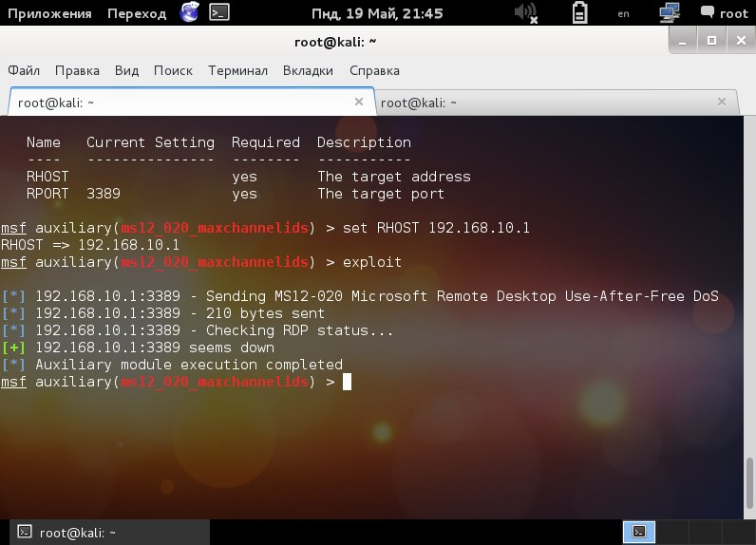Viewport: 756px width, 545px height.
Task: Click the RHOST option name in table
Action: [x=47, y=177]
